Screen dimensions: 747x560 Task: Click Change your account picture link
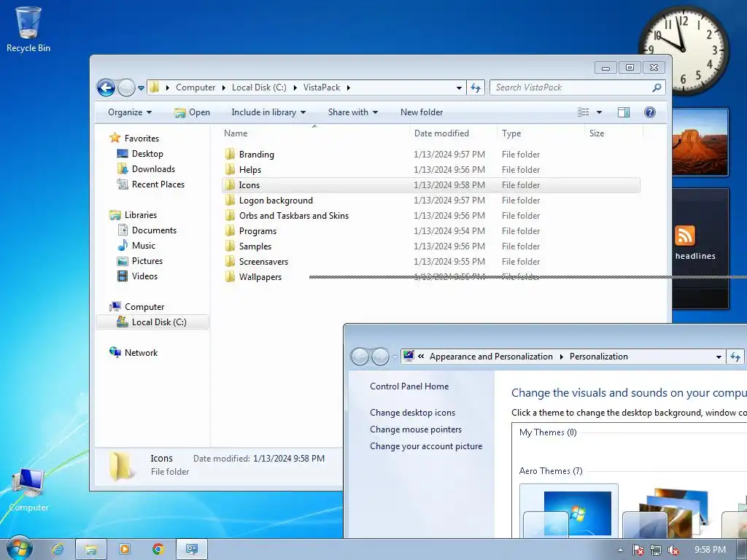(x=426, y=446)
